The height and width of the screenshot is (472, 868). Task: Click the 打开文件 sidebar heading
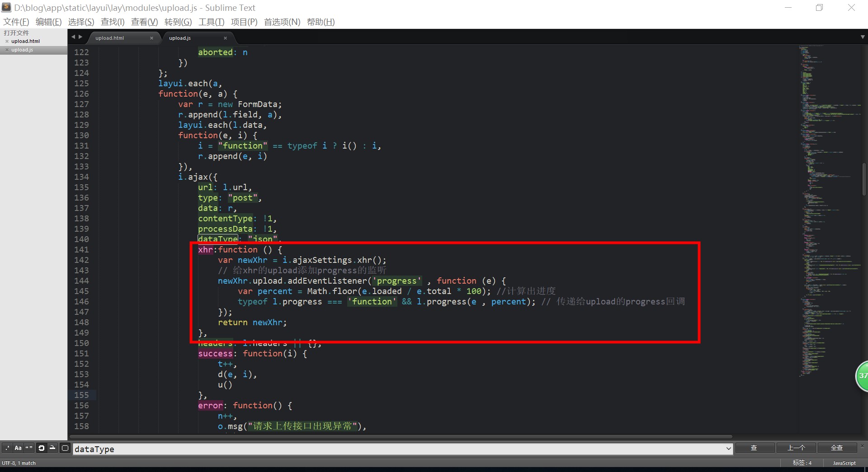pyautogui.click(x=16, y=33)
